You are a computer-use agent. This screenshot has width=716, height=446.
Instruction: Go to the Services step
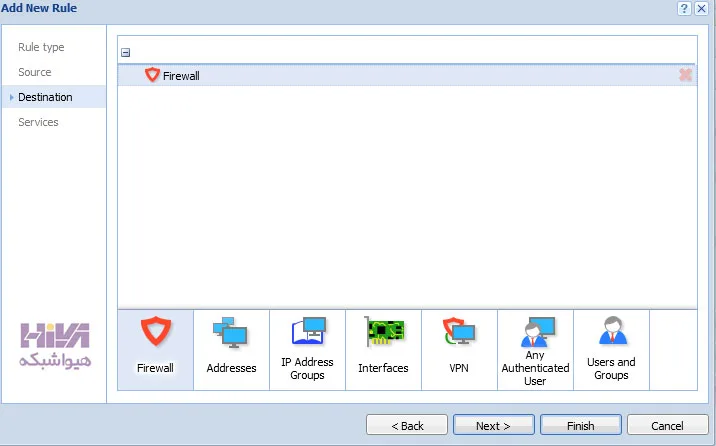pos(38,122)
